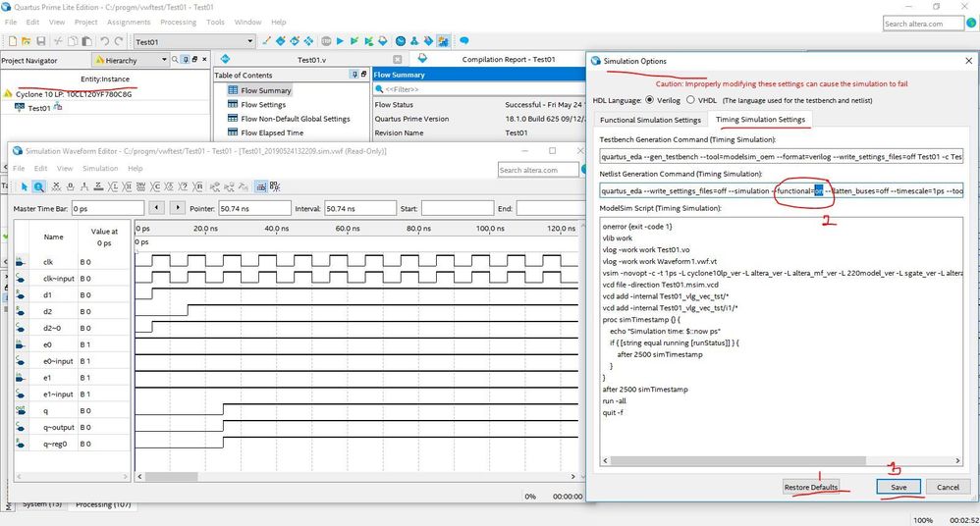Click the New File icon in main toolbar
980x526 pixels.
(12, 41)
